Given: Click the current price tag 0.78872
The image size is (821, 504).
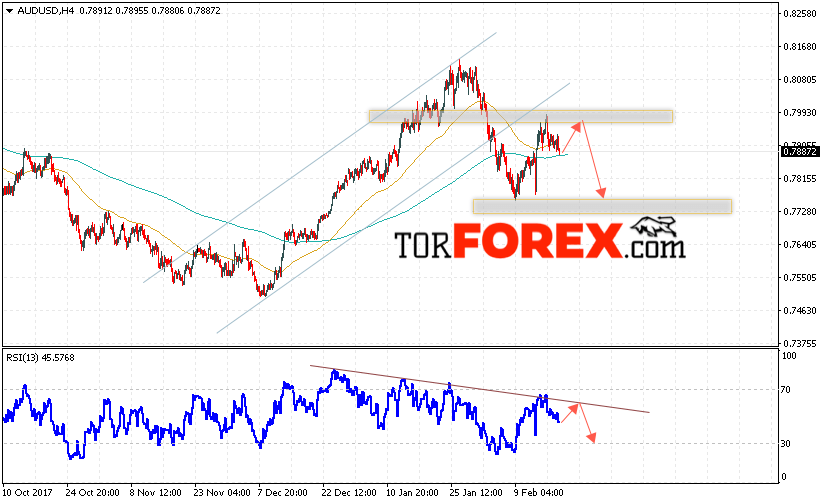Looking at the screenshot, I should click(x=799, y=151).
